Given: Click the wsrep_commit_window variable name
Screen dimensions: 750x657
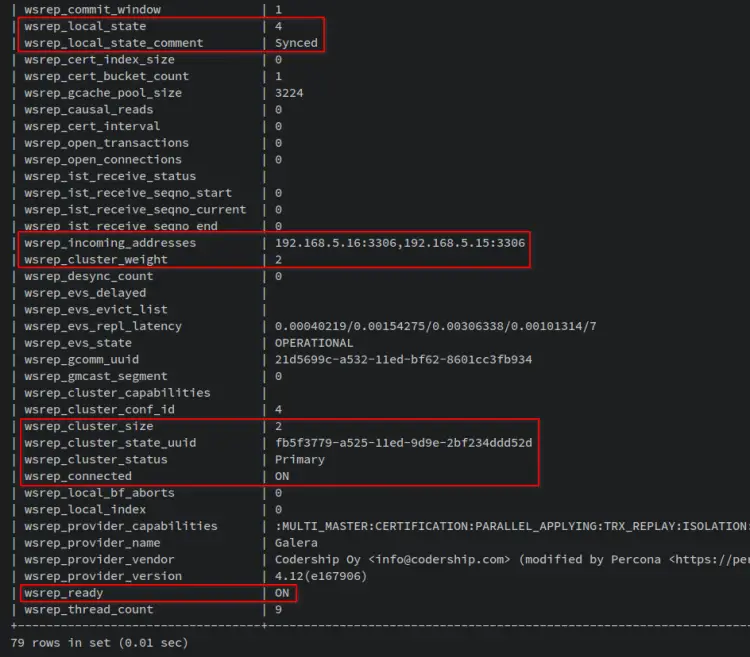Looking at the screenshot, I should point(93,10).
